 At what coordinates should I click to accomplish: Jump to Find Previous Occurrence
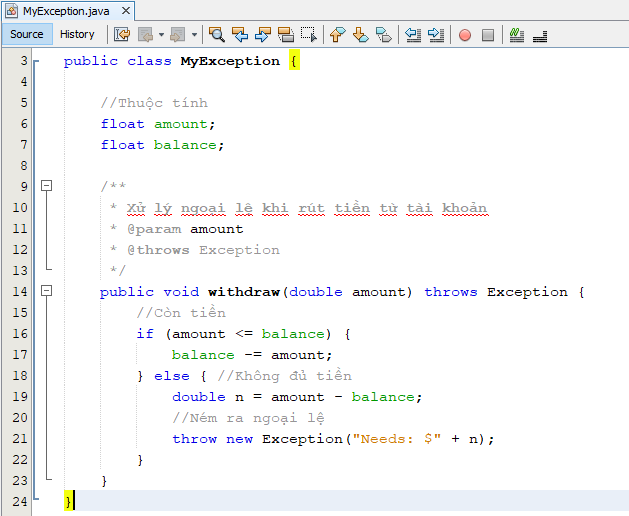240,35
